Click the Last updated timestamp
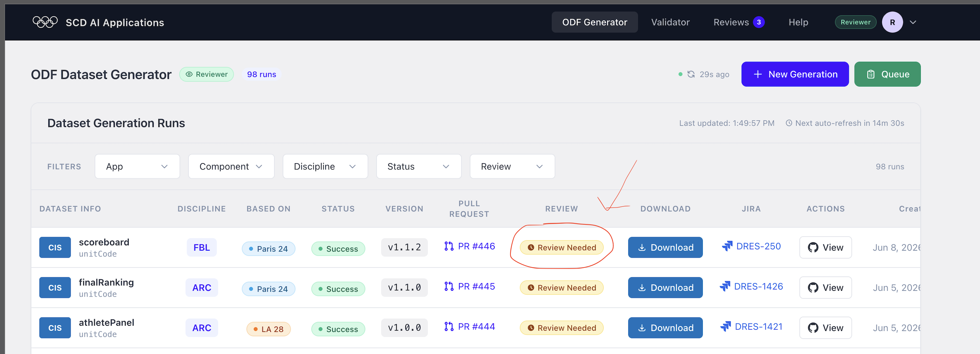 (x=727, y=123)
